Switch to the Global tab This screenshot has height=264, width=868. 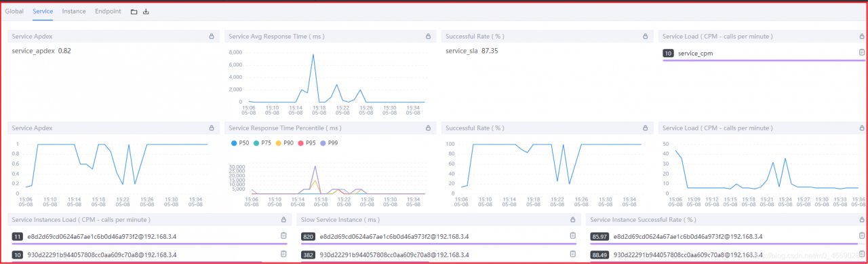14,12
